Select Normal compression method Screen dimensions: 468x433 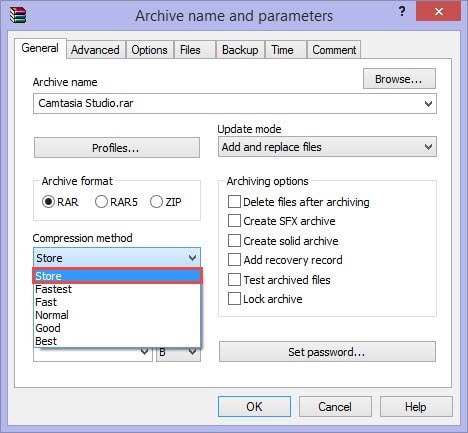(x=117, y=315)
